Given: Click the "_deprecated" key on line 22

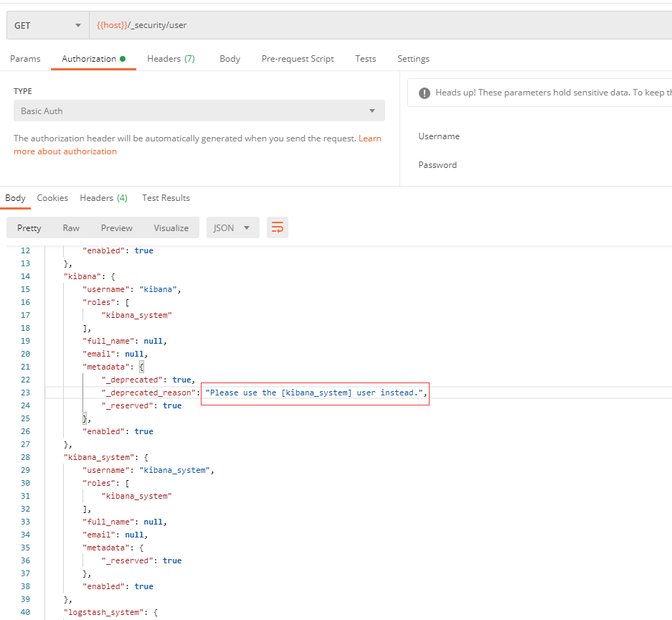Looking at the screenshot, I should coord(132,380).
